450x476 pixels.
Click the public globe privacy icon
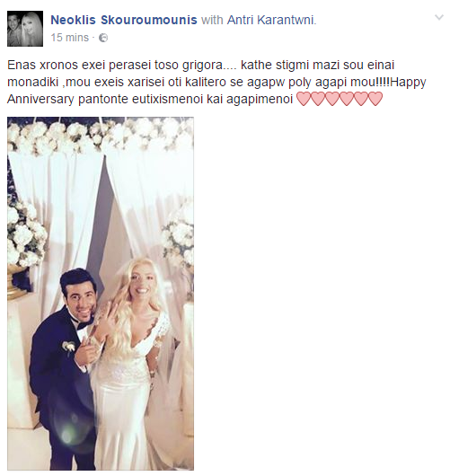pyautogui.click(x=103, y=38)
